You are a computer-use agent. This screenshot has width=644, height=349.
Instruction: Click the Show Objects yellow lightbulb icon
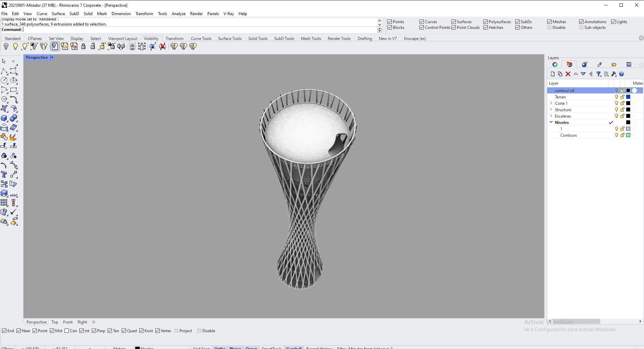pos(15,47)
